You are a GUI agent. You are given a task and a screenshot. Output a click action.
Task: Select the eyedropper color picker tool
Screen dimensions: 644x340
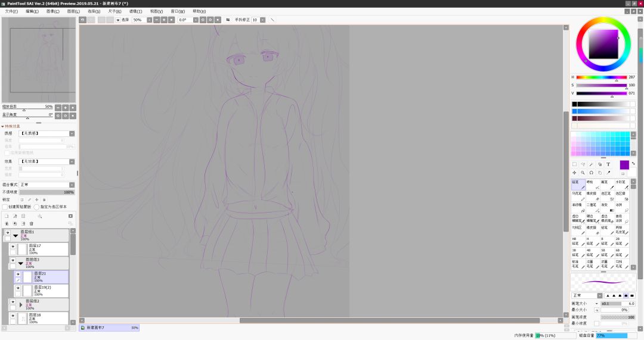(x=608, y=173)
